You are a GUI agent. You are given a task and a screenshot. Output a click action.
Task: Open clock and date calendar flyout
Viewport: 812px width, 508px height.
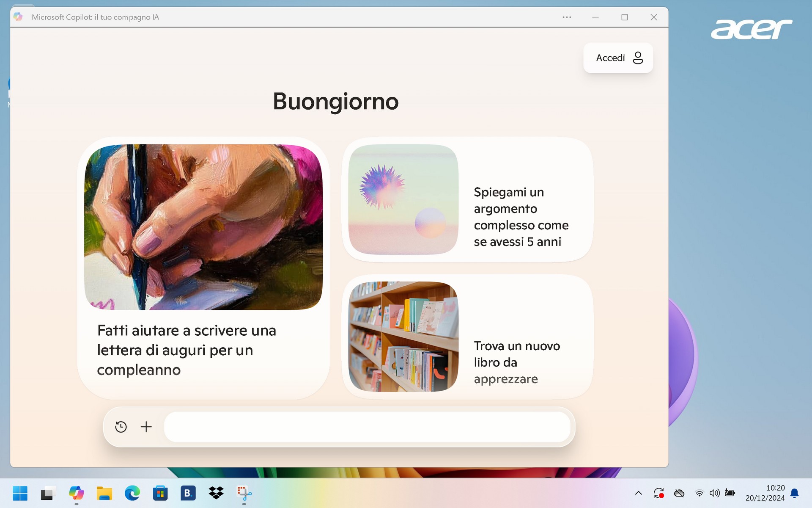point(765,493)
